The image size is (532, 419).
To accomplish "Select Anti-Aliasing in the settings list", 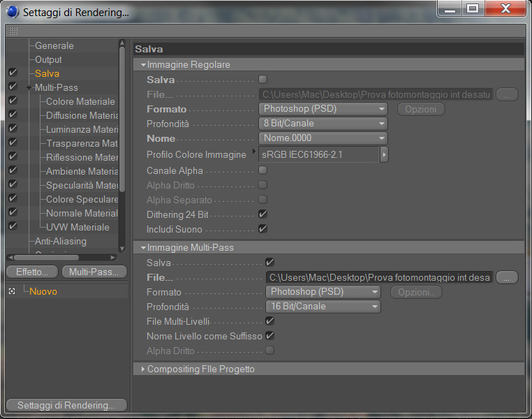I will coord(61,241).
